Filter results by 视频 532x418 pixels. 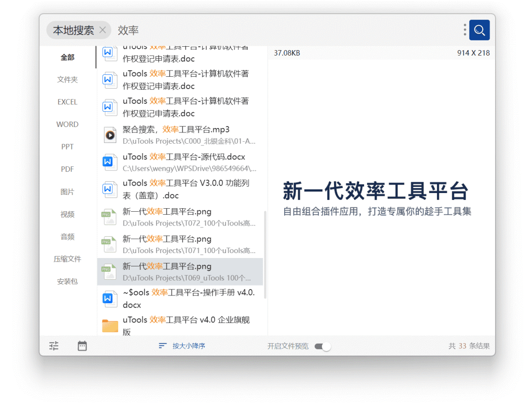[67, 214]
